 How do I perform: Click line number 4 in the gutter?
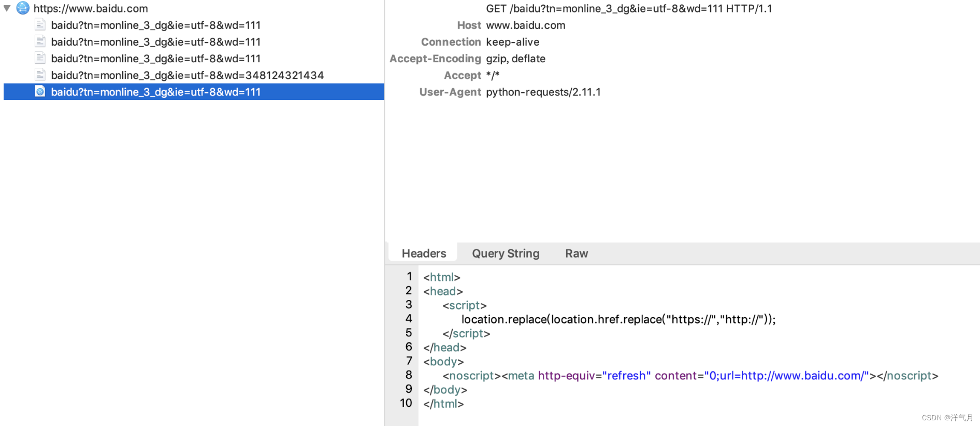tap(409, 318)
